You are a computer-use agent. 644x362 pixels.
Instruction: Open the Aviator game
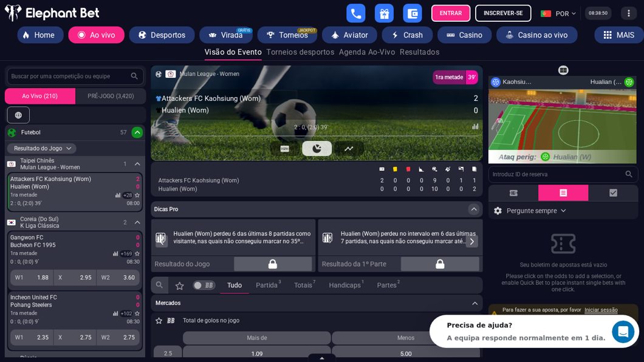point(349,35)
